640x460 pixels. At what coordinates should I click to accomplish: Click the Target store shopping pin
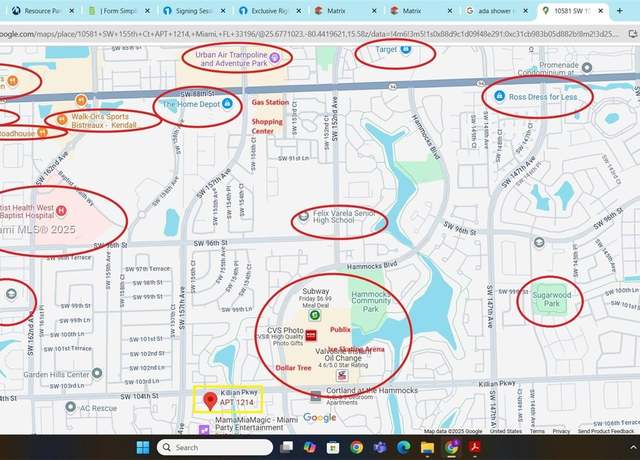coord(405,49)
